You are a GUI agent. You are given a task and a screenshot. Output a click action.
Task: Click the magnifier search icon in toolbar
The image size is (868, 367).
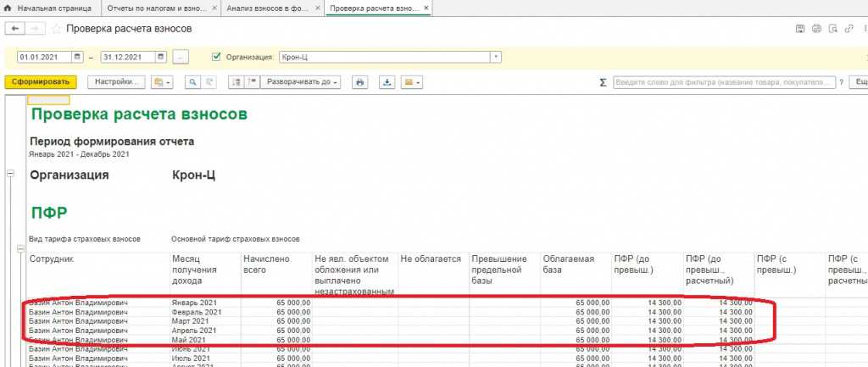point(192,82)
